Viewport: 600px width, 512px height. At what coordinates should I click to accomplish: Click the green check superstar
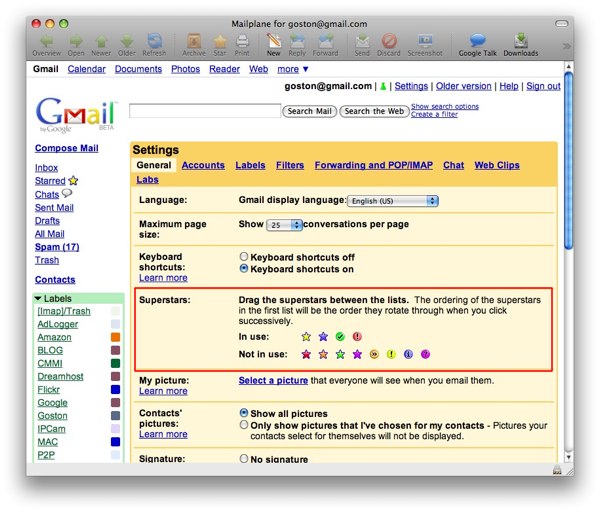340,337
